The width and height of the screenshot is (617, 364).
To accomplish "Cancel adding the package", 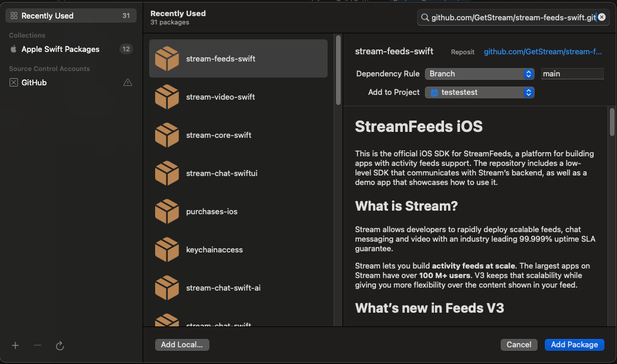I will [x=519, y=344].
